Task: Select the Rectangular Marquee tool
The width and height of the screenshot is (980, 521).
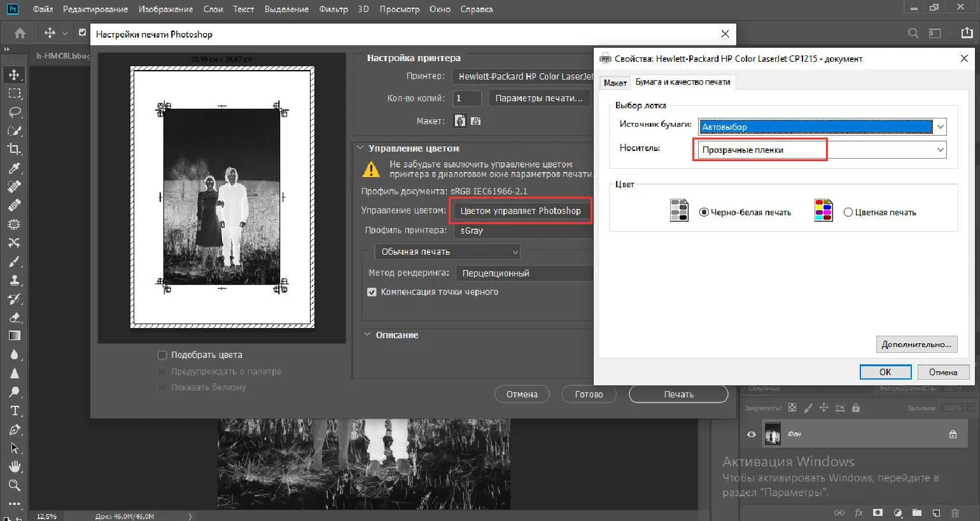Action: 14,94
